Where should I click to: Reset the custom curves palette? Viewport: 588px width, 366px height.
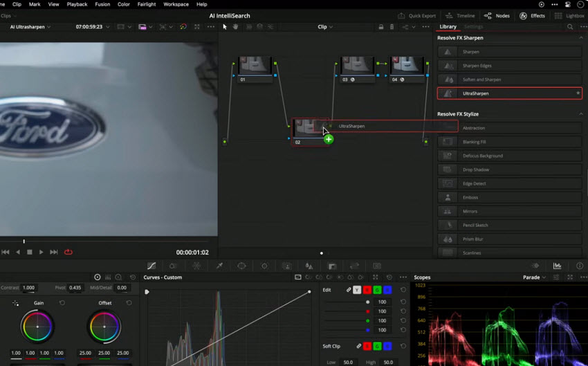click(389, 277)
